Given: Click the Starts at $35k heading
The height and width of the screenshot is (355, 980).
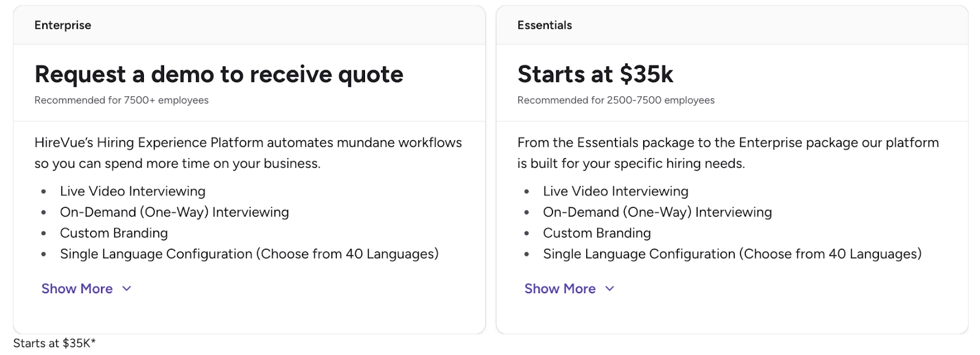Looking at the screenshot, I should pyautogui.click(x=595, y=74).
